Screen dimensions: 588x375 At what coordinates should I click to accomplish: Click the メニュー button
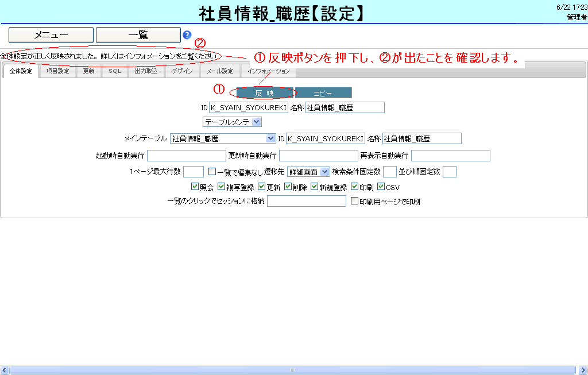(51, 35)
